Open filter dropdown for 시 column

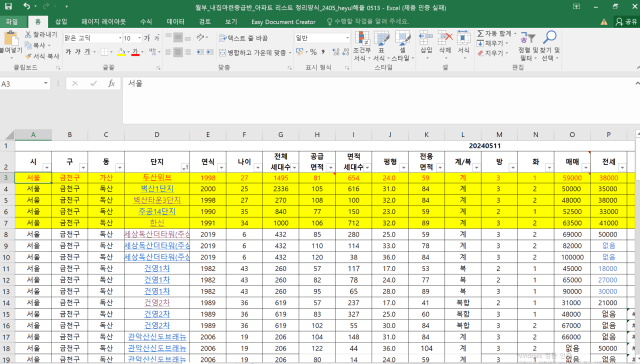47,167
